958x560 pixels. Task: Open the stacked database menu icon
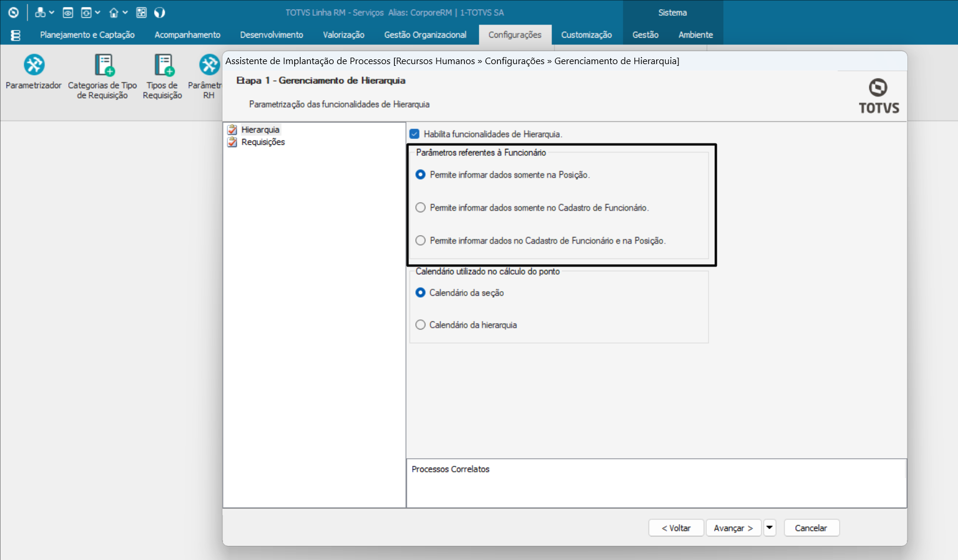[16, 35]
